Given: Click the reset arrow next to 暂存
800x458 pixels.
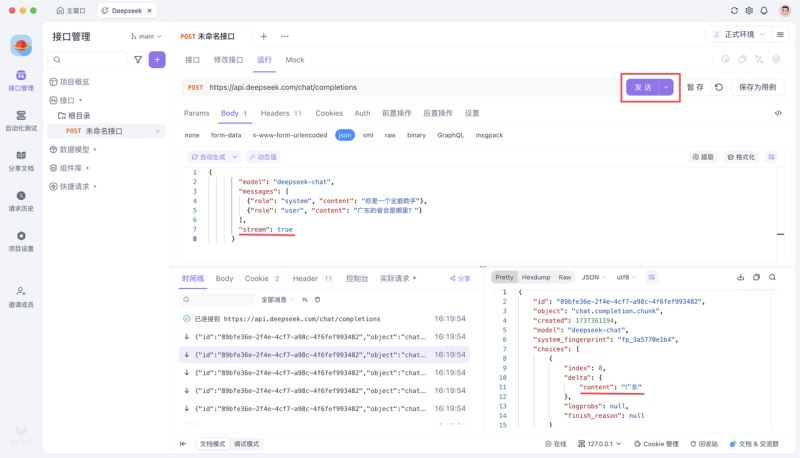Looking at the screenshot, I should coord(718,87).
